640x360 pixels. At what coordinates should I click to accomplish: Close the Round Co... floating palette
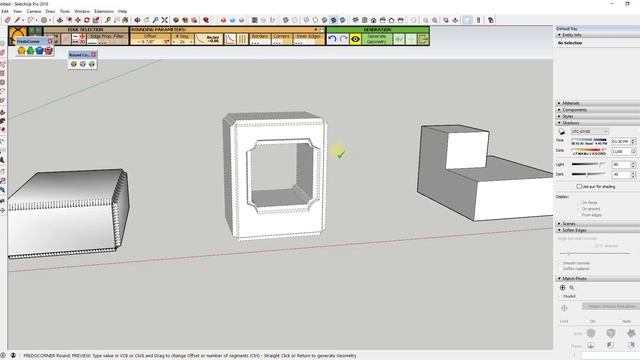pyautogui.click(x=93, y=54)
